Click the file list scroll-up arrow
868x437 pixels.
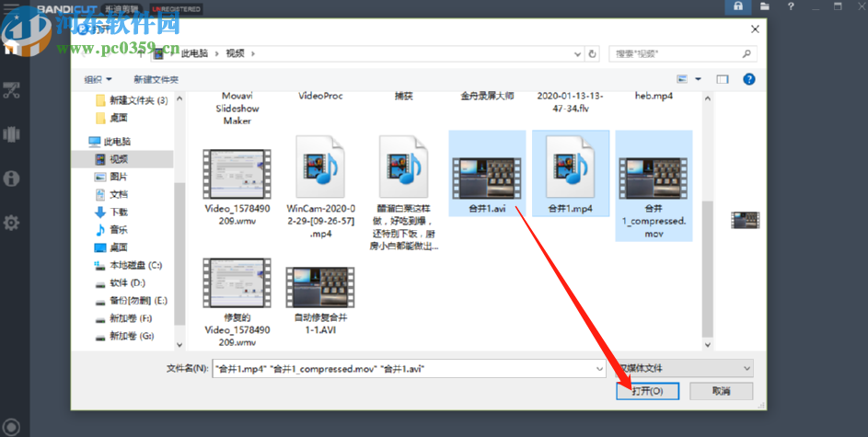(708, 98)
